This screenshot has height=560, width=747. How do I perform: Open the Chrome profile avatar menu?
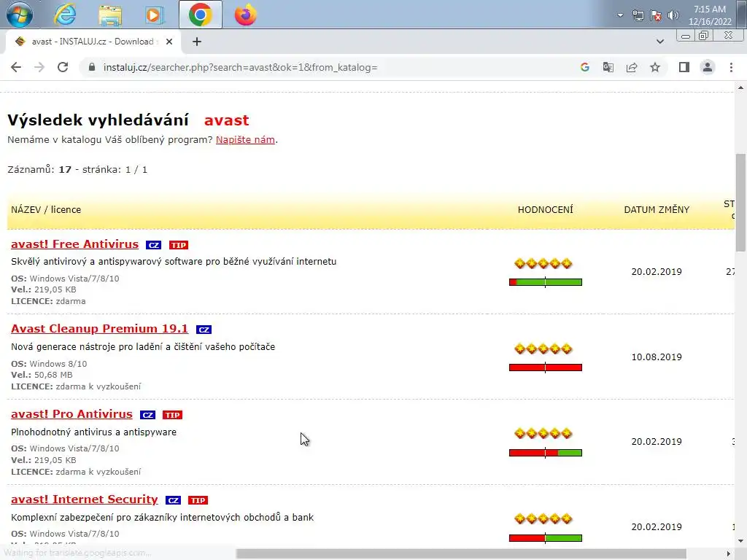coord(708,67)
